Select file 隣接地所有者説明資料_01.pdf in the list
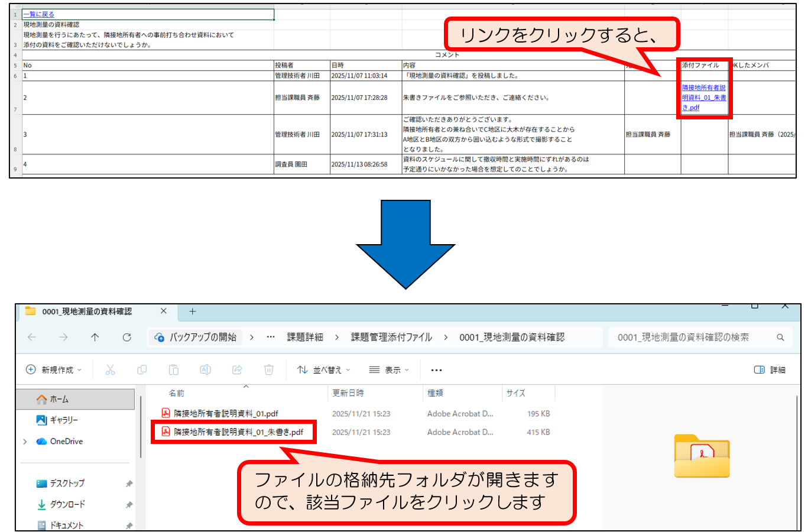The height and width of the screenshot is (532, 808). 226,414
